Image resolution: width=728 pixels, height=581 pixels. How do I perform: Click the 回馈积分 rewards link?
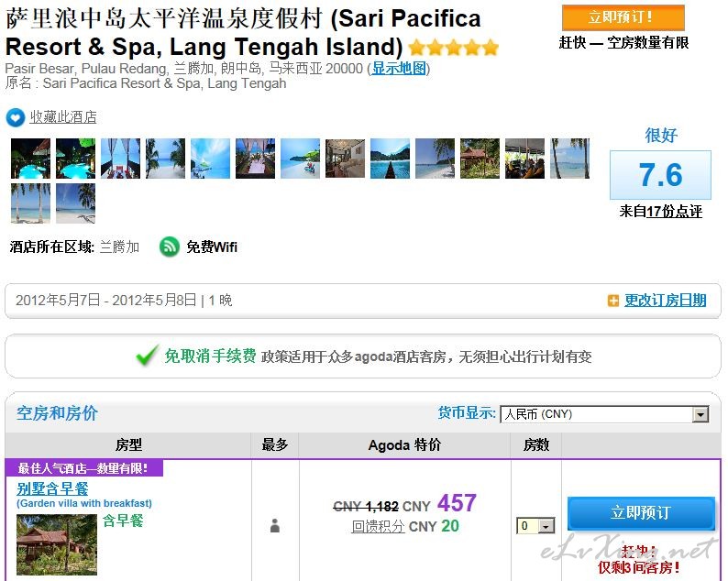point(378,526)
